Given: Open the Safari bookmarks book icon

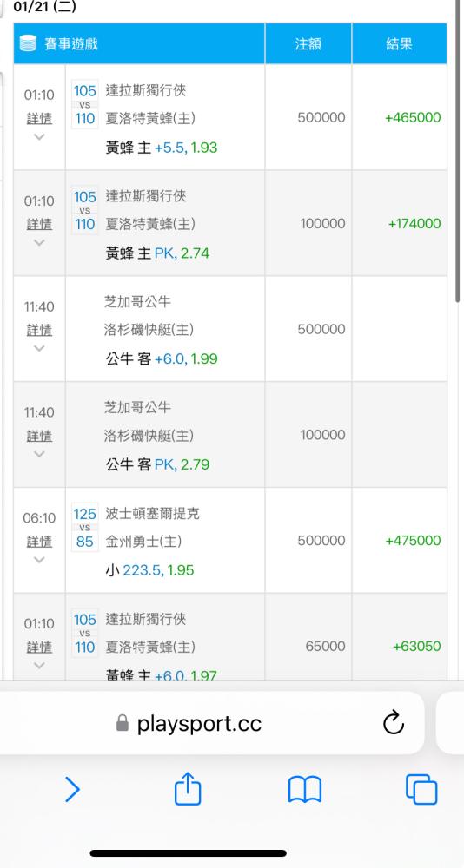Looking at the screenshot, I should (304, 790).
